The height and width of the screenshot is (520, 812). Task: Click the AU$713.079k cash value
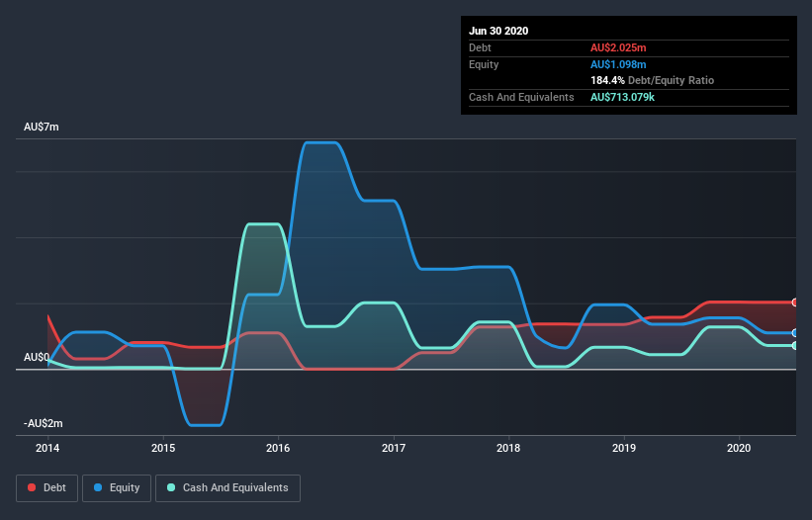coord(622,97)
